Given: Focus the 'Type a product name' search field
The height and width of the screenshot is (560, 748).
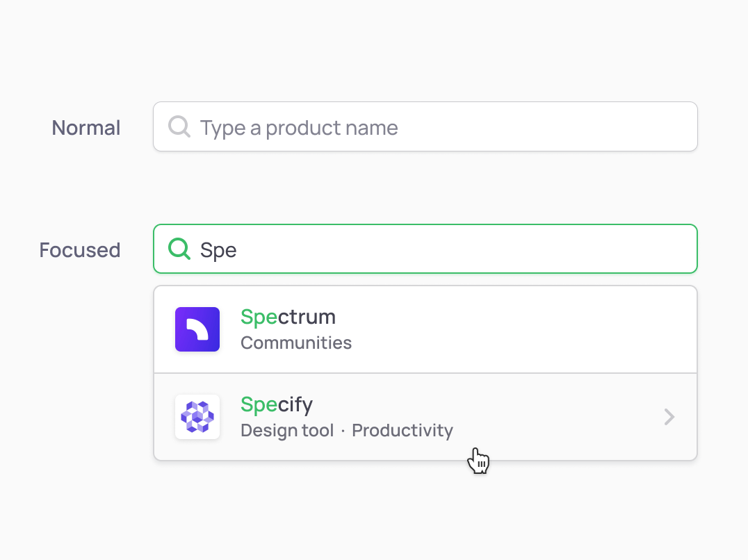Looking at the screenshot, I should click(425, 126).
